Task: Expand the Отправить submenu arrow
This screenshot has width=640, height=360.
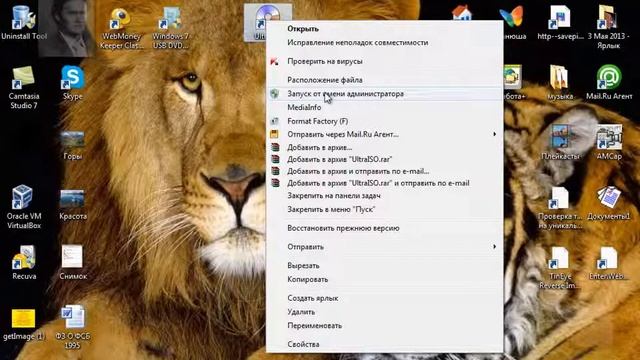Action: point(494,247)
